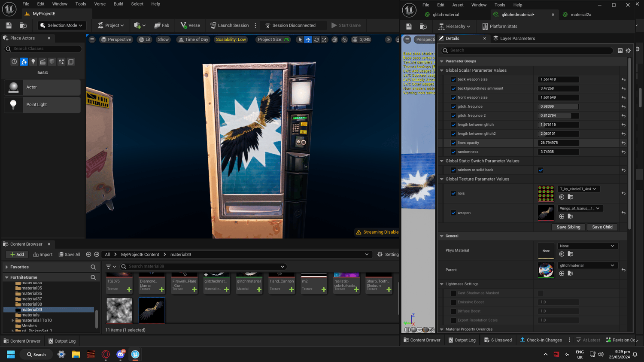Open Discord from Windows taskbar
Viewport: 644px width, 362px height.
(121, 354)
